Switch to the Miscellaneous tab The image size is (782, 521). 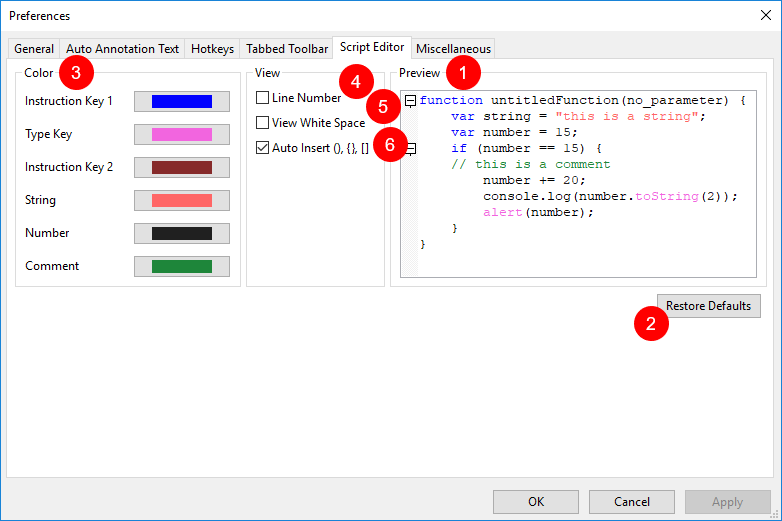coord(453,49)
